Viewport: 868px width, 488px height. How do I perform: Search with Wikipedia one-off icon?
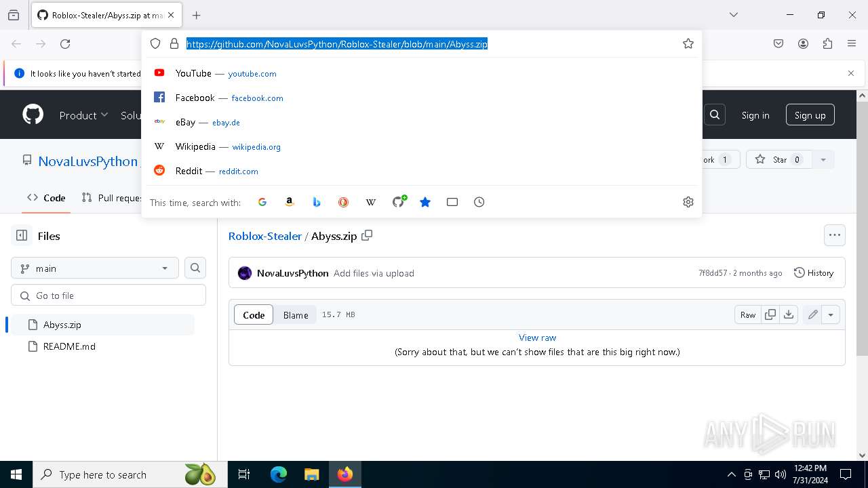click(x=371, y=202)
